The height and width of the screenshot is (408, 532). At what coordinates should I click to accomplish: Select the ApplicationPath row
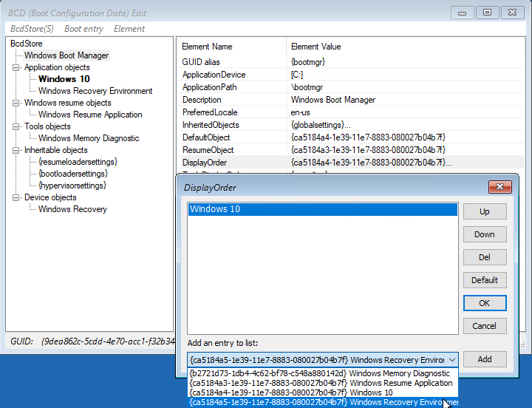350,87
